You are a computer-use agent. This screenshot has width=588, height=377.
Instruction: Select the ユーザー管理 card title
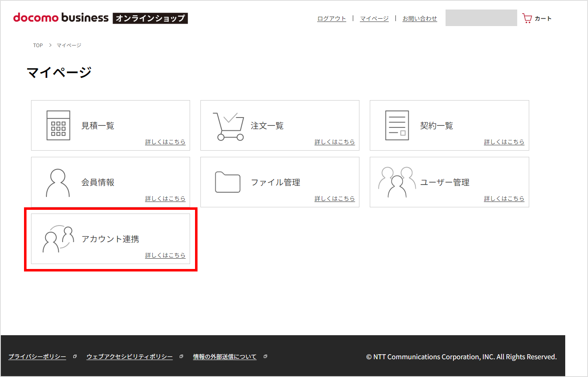(445, 182)
